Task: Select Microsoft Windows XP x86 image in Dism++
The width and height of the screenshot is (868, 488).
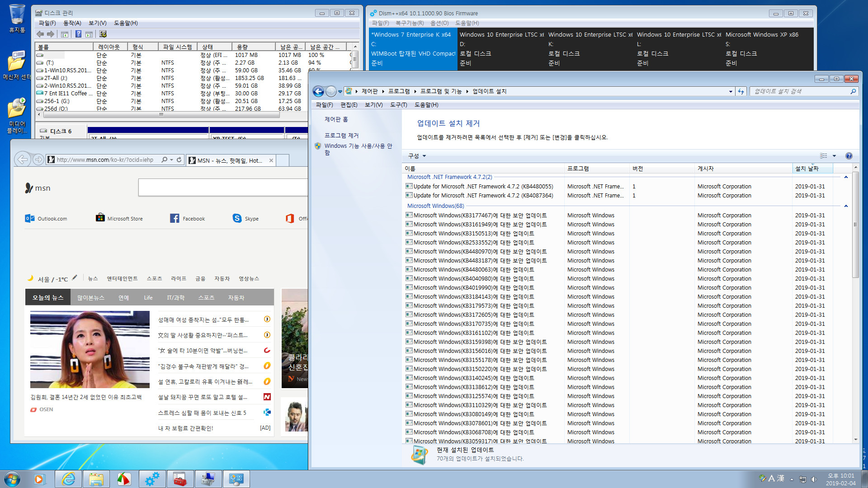Action: point(768,49)
